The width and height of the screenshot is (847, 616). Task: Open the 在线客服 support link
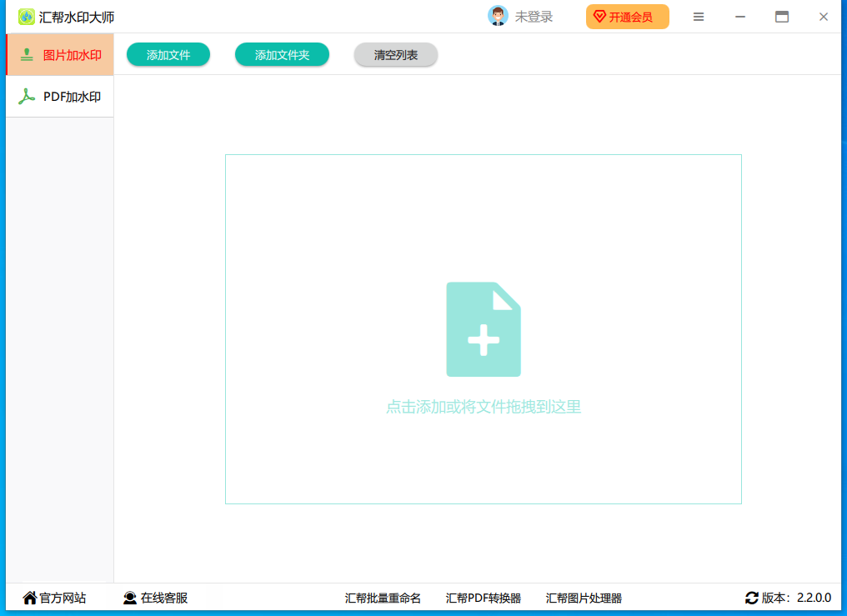[156, 598]
